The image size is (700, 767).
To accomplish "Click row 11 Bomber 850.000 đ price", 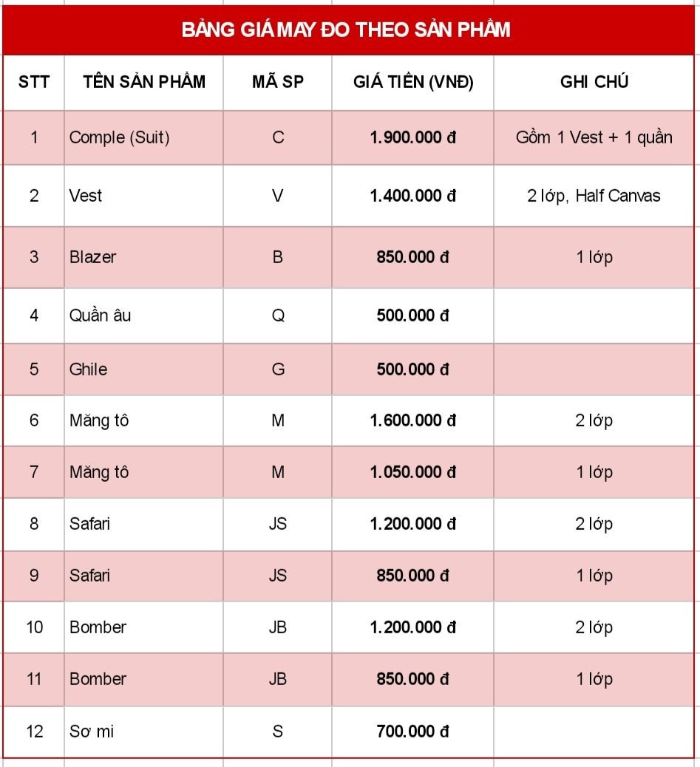I will coord(413,680).
